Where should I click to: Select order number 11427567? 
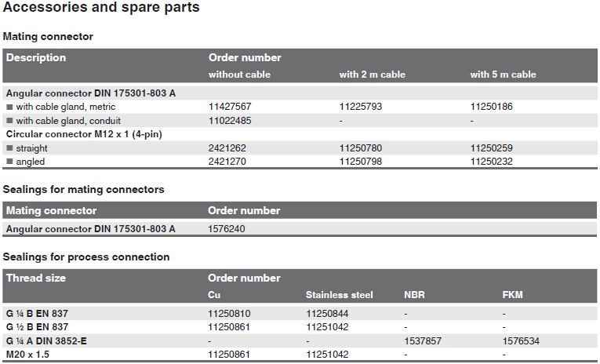[x=230, y=107]
